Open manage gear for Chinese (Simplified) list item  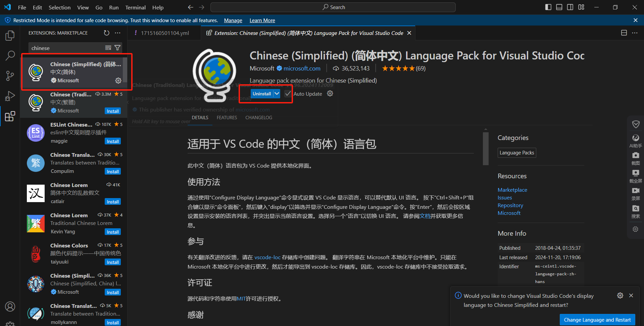[x=118, y=81]
